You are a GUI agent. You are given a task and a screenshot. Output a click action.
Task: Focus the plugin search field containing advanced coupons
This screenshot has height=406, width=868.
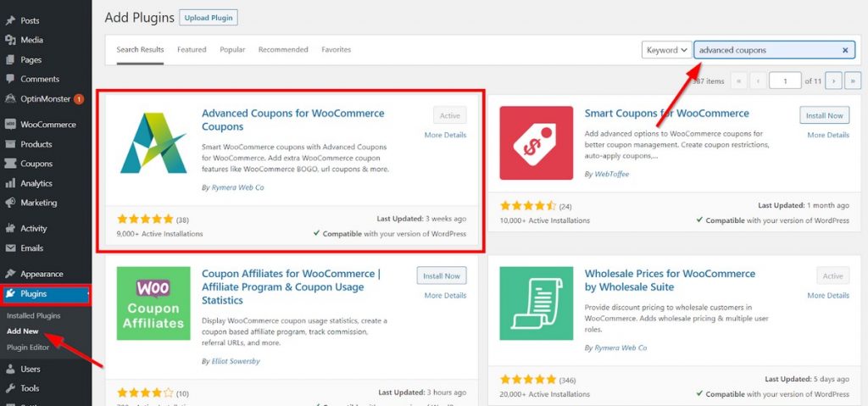tap(775, 50)
